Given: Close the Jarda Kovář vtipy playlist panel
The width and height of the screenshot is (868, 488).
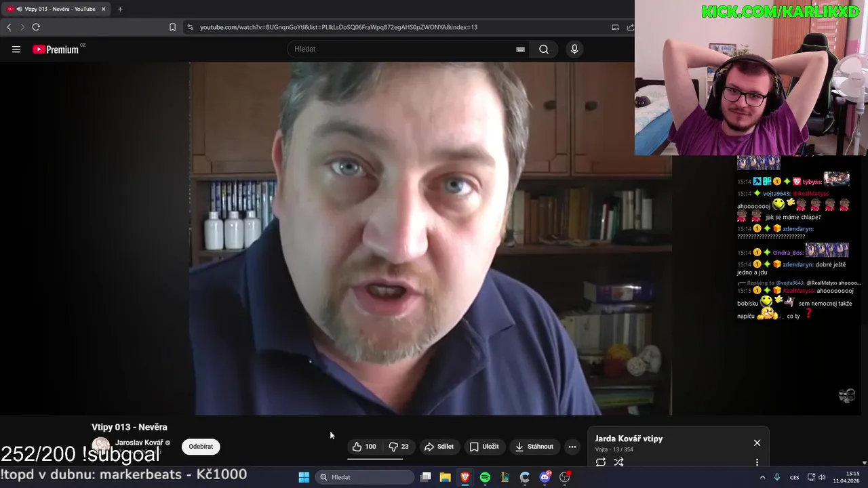Looking at the screenshot, I should [x=757, y=443].
